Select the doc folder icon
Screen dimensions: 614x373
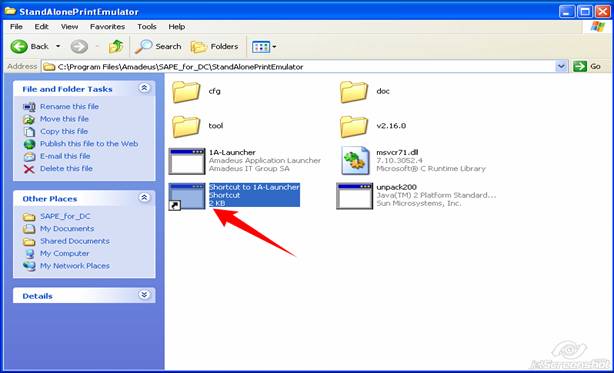pyautogui.click(x=354, y=92)
